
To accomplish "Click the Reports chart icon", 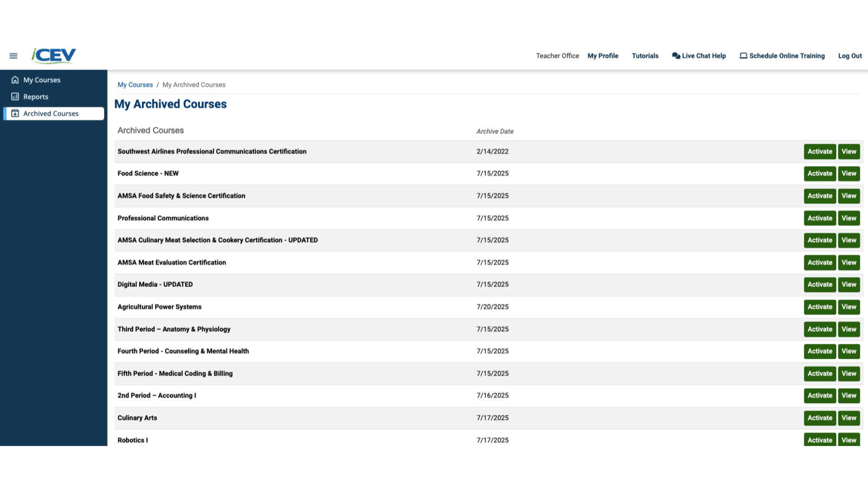I will 15,97.
